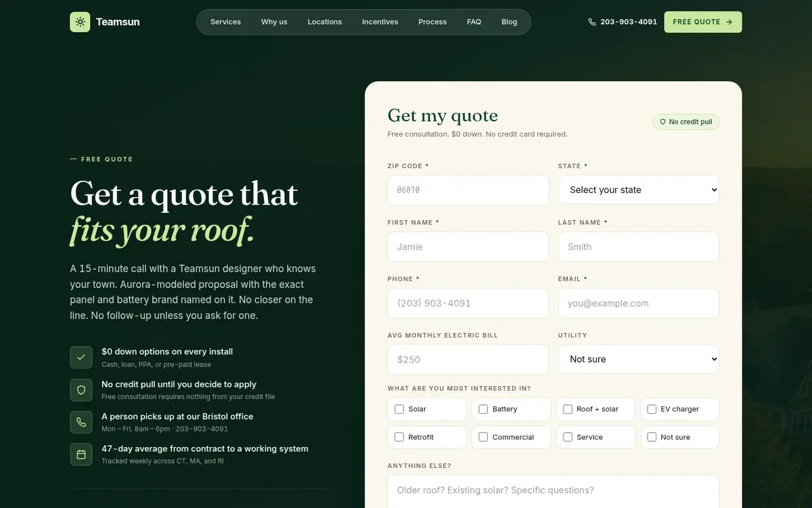Click the phone icon beside 203-903-4091
This screenshot has width=812, height=508.
pyautogui.click(x=592, y=22)
